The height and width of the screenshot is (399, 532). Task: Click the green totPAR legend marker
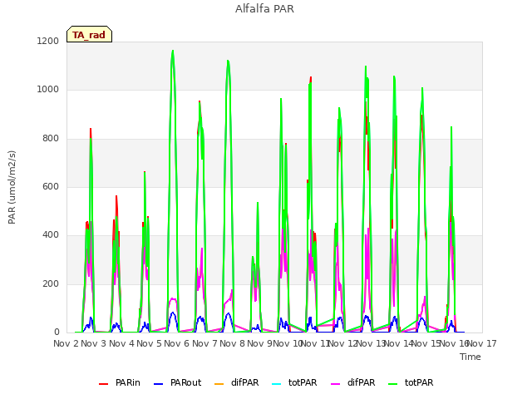tap(392, 384)
